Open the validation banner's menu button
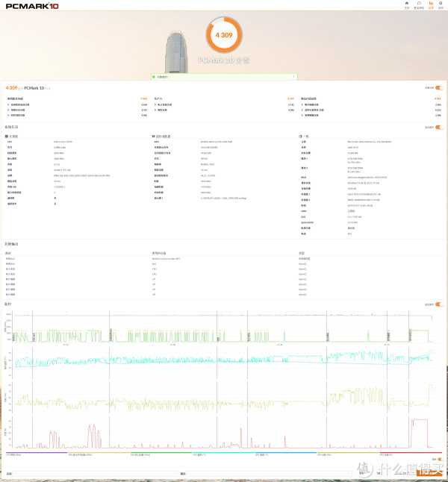 point(294,77)
